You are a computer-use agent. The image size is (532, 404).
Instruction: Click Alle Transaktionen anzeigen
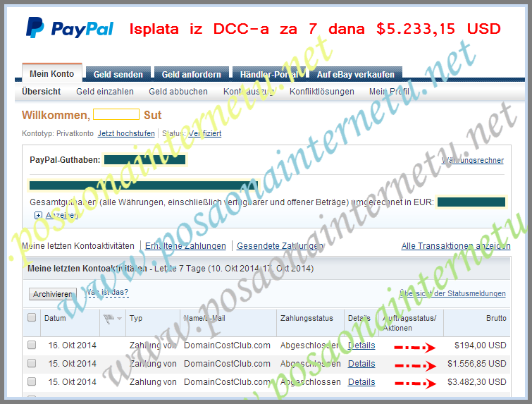click(x=456, y=246)
